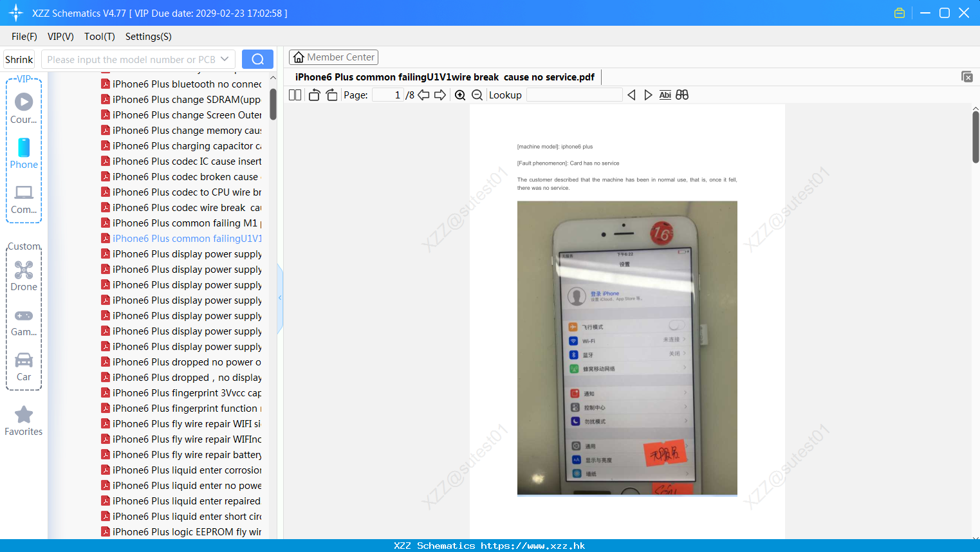This screenshot has height=552, width=980.
Task: Open iPhone6 Plus dropped, no display file
Action: pos(181,378)
